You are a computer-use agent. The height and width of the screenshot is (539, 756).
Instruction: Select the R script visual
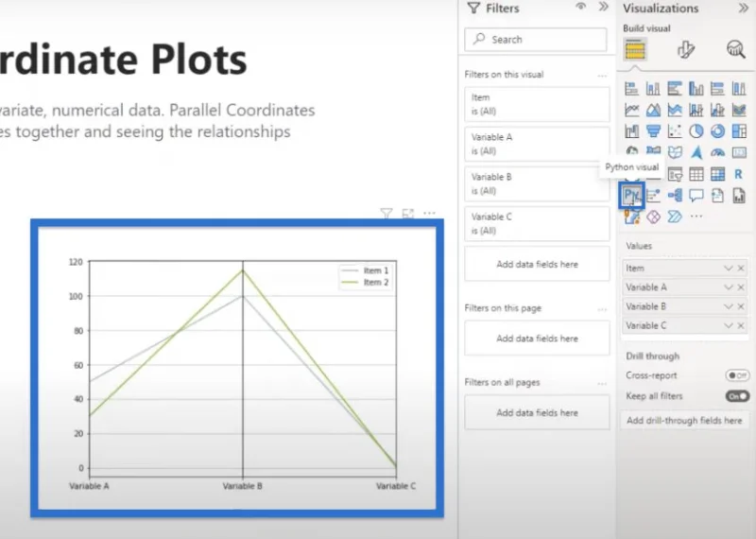(739, 174)
